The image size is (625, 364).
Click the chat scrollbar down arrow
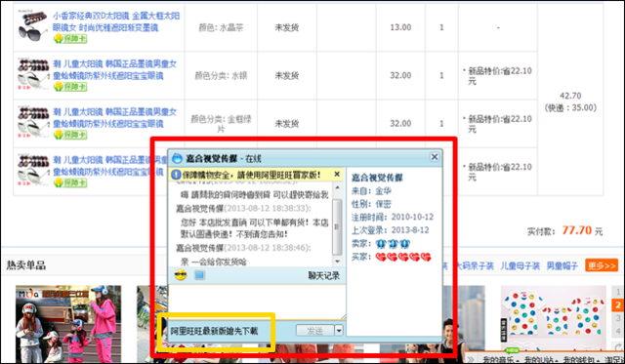coord(337,262)
